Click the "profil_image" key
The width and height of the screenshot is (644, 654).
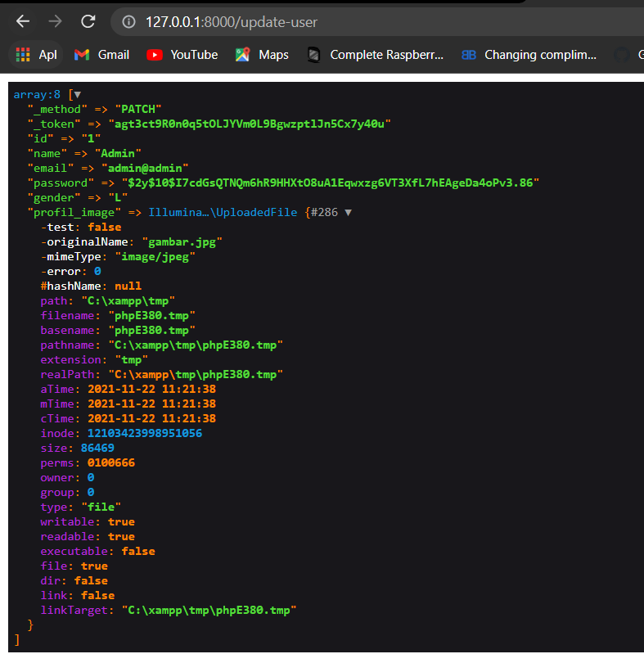pyautogui.click(x=74, y=212)
